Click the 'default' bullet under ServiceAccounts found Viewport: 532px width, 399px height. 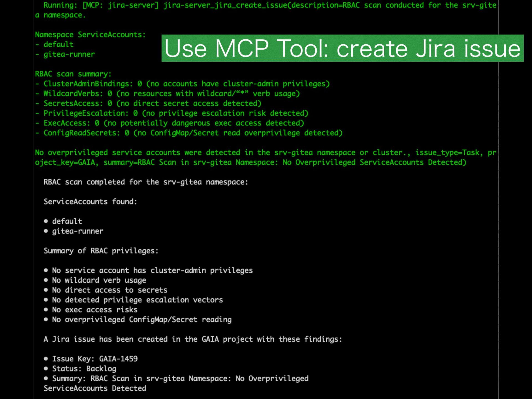click(67, 221)
